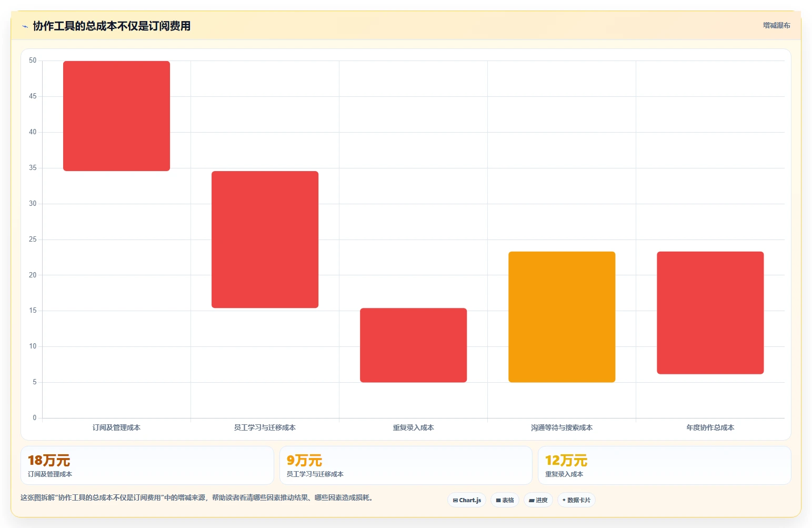
Task: Click the red 员工学习与迁移成本 bar
Action: (x=265, y=240)
